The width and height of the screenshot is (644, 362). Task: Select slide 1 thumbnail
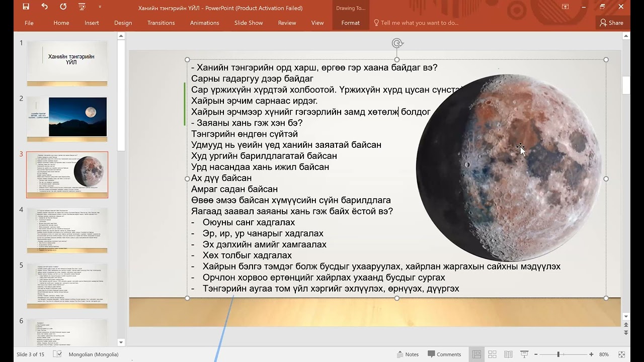67,63
